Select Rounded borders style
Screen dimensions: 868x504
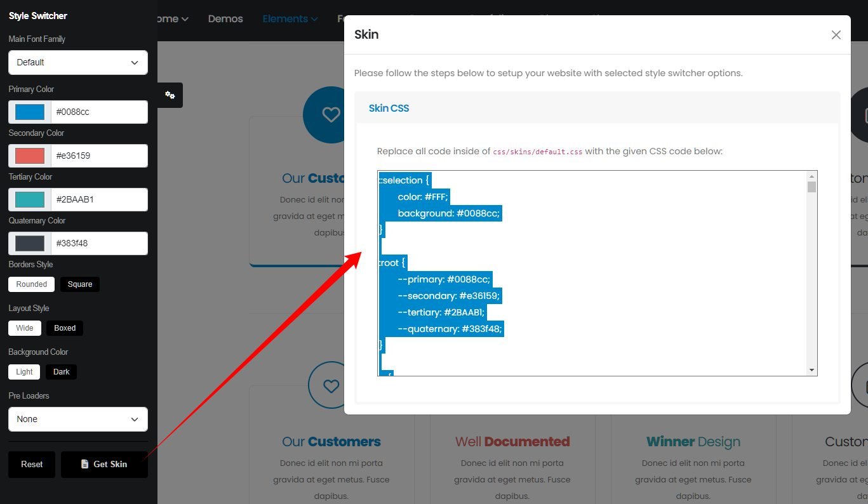pyautogui.click(x=32, y=284)
